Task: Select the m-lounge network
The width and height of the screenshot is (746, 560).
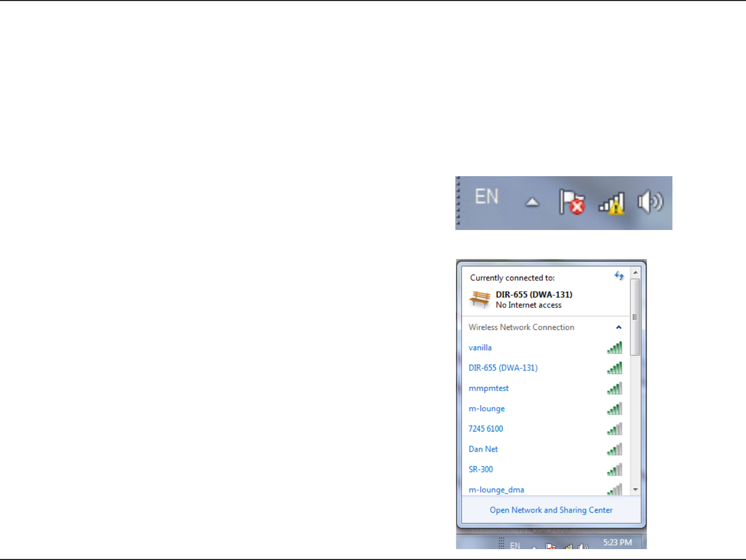Action: 546,408
